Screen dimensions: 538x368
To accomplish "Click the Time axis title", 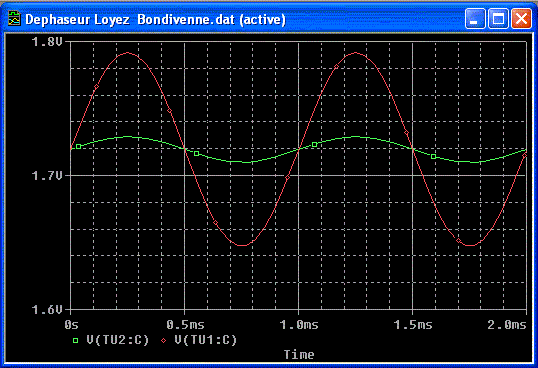I will tap(299, 355).
